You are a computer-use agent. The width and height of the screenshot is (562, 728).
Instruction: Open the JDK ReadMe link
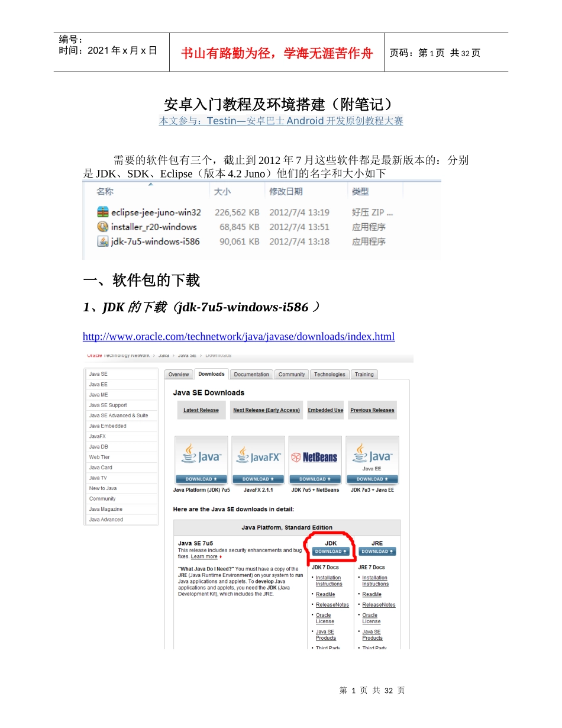coord(325,594)
